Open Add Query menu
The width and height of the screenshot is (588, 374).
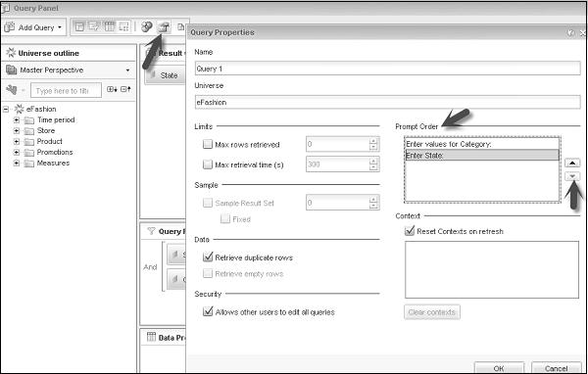(33, 27)
